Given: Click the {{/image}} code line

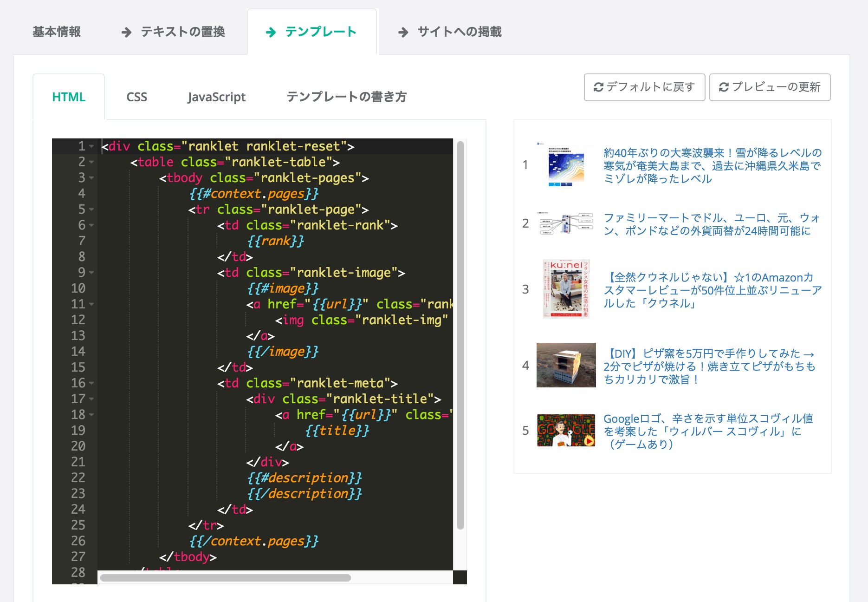Looking at the screenshot, I should (283, 352).
